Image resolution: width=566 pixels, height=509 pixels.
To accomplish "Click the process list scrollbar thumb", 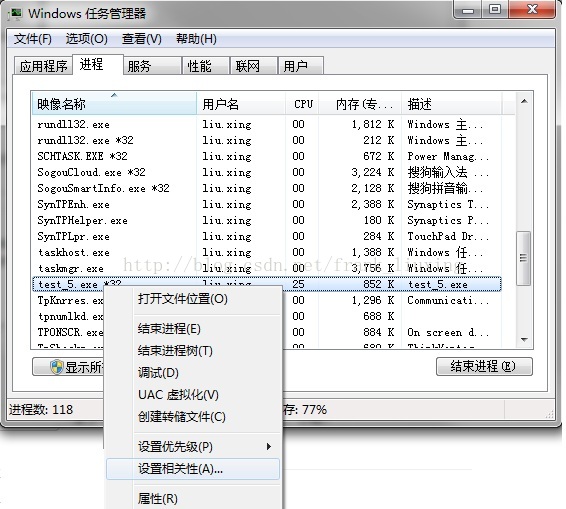I will point(523,258).
